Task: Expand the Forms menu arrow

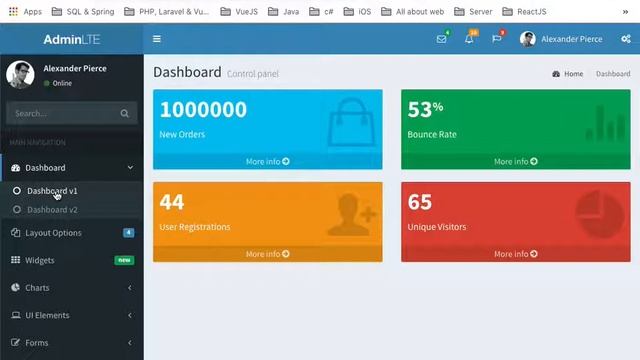Action: pos(130,342)
